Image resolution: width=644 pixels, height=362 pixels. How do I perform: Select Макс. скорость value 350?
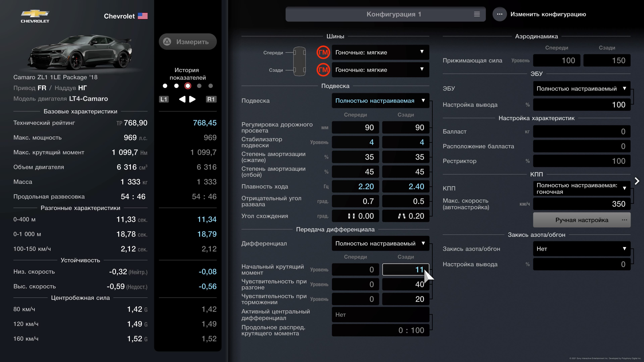[x=581, y=204]
